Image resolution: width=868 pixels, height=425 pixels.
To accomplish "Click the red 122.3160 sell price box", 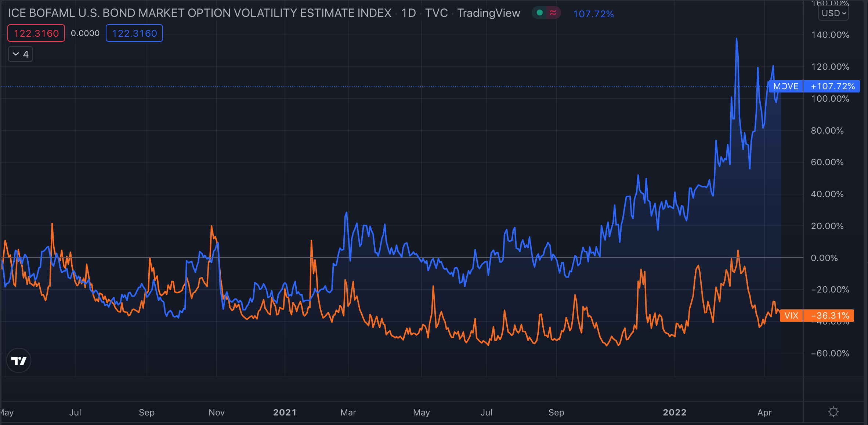I will point(36,33).
